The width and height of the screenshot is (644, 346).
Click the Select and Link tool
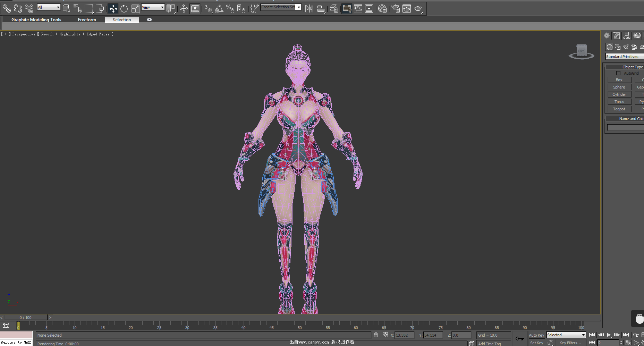point(7,8)
